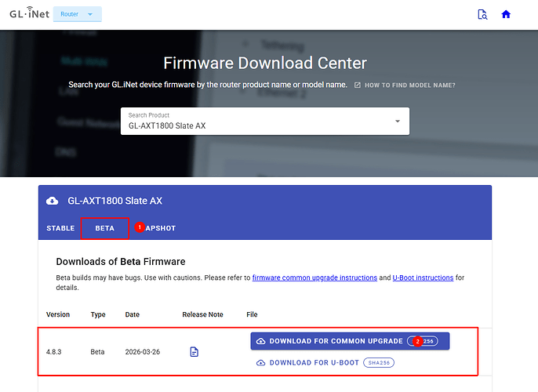Click the Beta type cell in row 4.8.3

[x=97, y=352]
